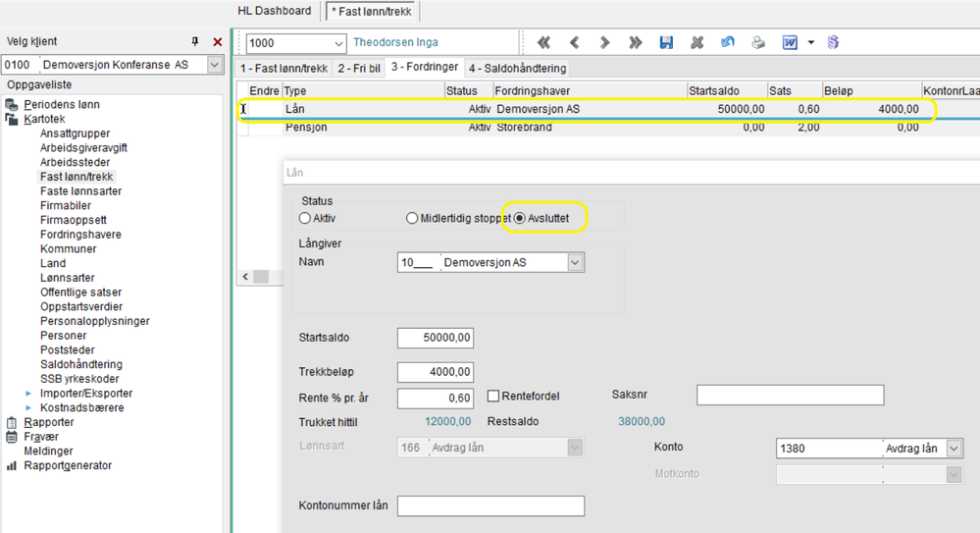Click the delete X icon in the toolbar
The height and width of the screenshot is (533, 980).
[x=697, y=43]
